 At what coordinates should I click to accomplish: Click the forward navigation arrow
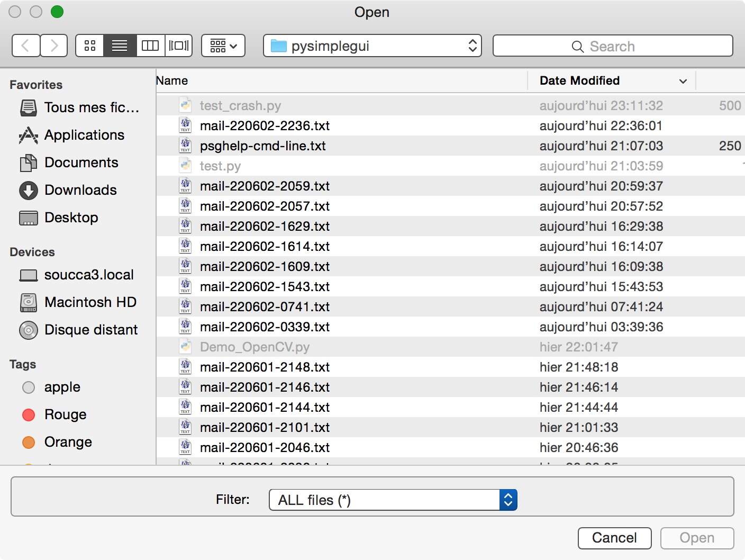pyautogui.click(x=53, y=46)
